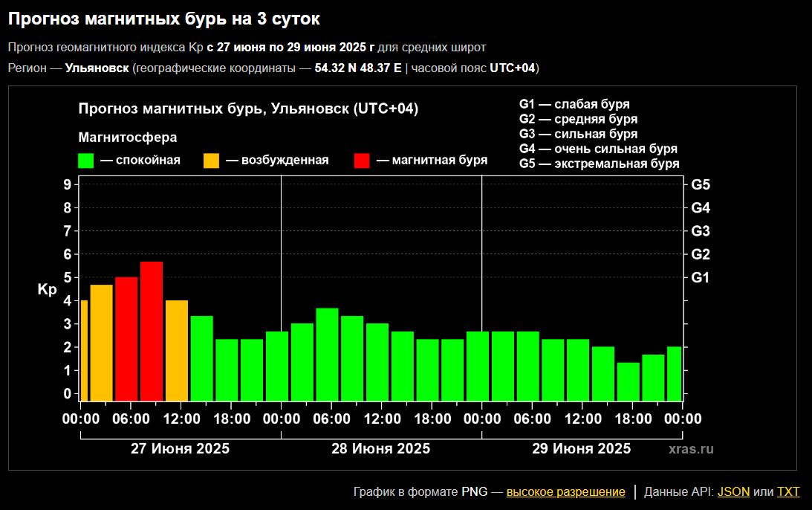The width and height of the screenshot is (812, 510).
Task: Select the 27 Июня 2025 date label
Action: [x=180, y=449]
